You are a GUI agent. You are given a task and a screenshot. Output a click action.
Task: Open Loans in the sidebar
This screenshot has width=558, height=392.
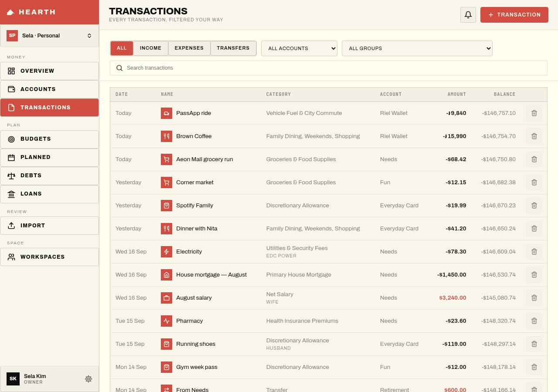click(50, 194)
